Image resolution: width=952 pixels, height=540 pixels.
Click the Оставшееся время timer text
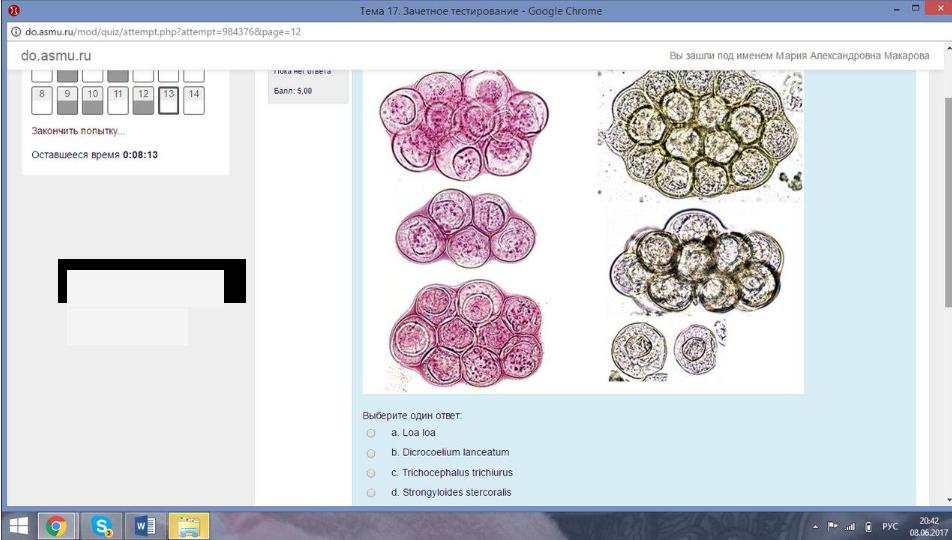click(x=94, y=155)
